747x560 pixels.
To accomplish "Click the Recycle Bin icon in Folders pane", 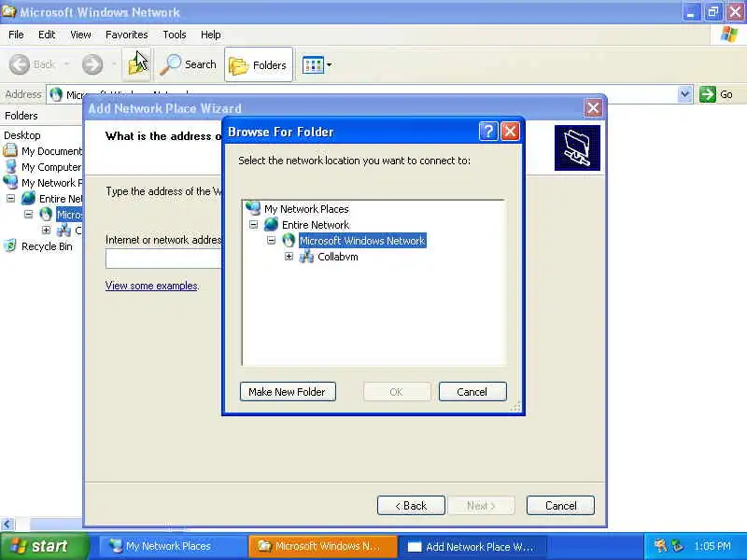I will (10, 245).
